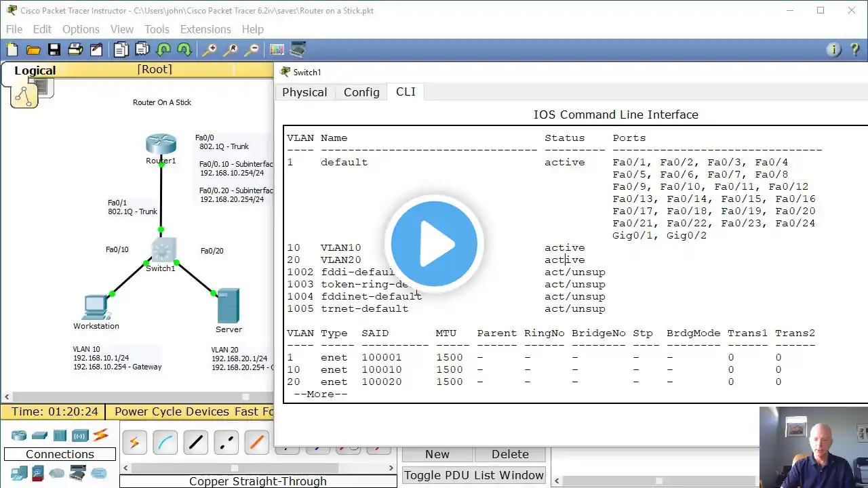The width and height of the screenshot is (868, 488).
Task: Switch to the Config tab in Switch1
Action: point(361,92)
